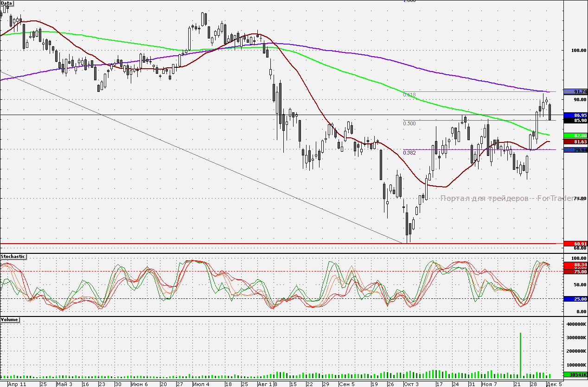Click the 91.74 purple price tag

click(575, 91)
